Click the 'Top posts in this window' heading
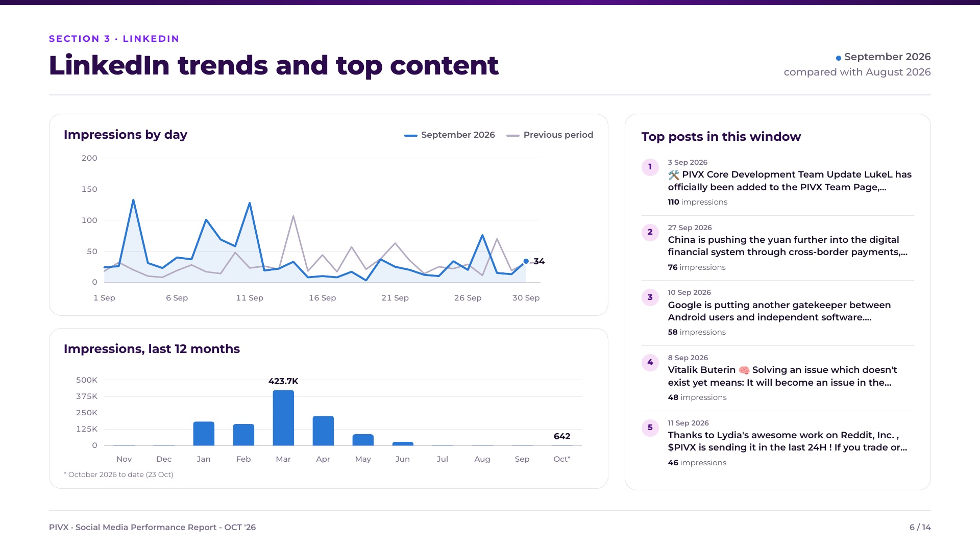The width and height of the screenshot is (980, 551). [721, 137]
